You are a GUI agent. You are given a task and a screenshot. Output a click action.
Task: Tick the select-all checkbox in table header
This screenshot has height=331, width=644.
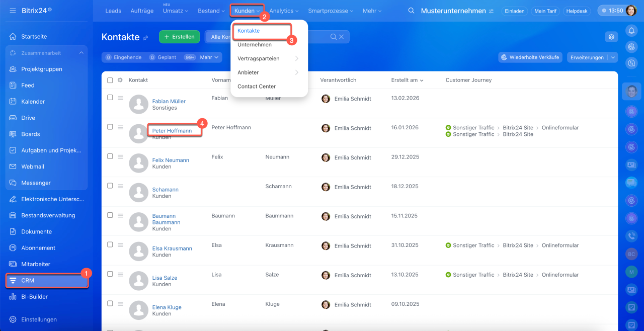tap(110, 80)
